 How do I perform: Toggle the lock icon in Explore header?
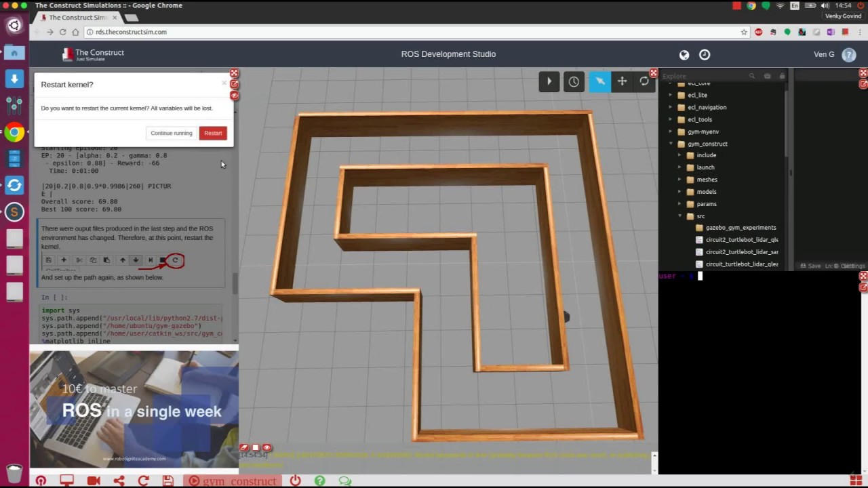pos(782,77)
